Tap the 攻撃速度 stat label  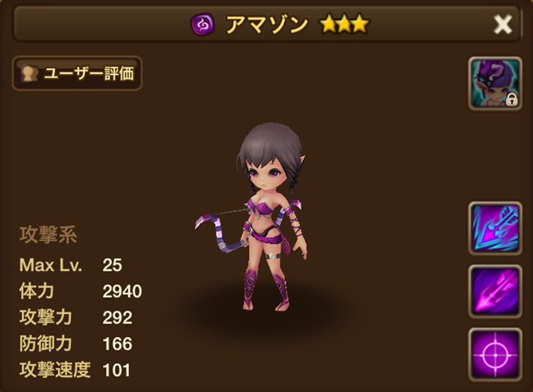[x=55, y=370]
